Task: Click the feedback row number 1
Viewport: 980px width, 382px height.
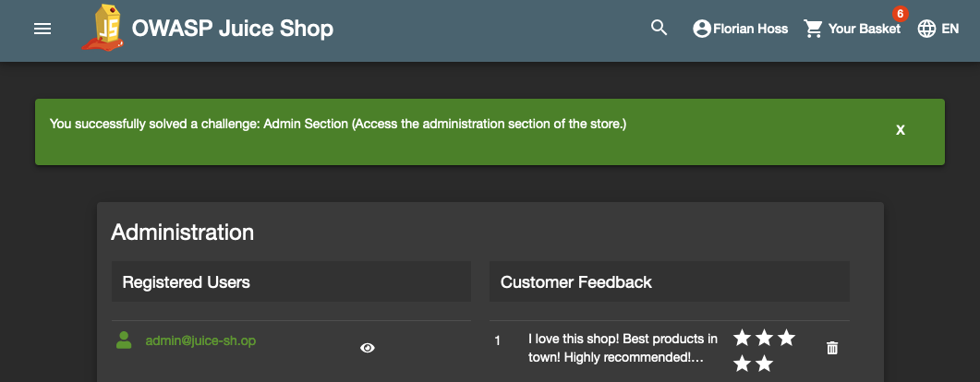Action: tap(498, 340)
